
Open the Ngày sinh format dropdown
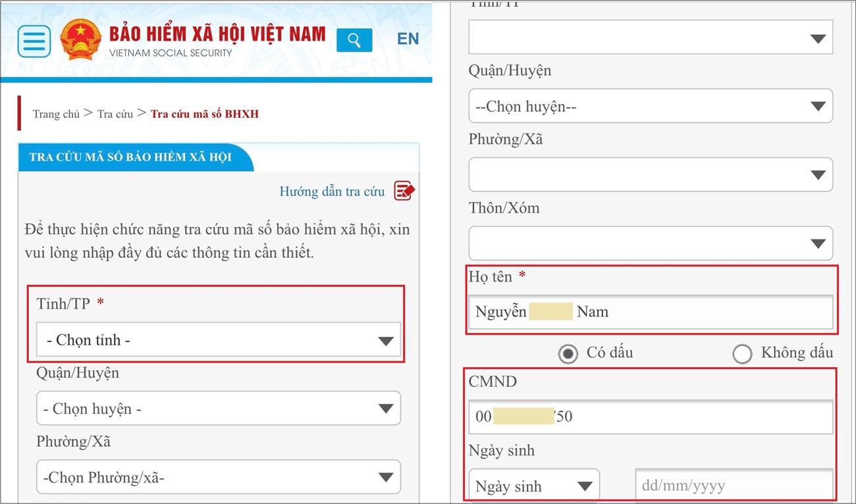[533, 485]
